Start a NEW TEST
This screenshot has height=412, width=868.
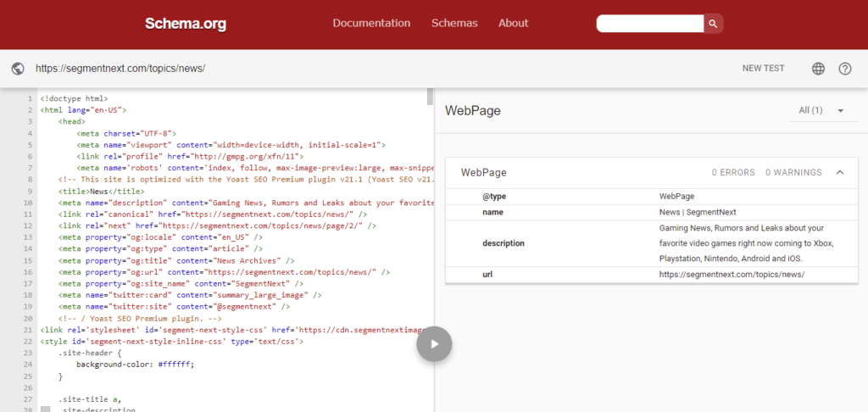point(763,69)
